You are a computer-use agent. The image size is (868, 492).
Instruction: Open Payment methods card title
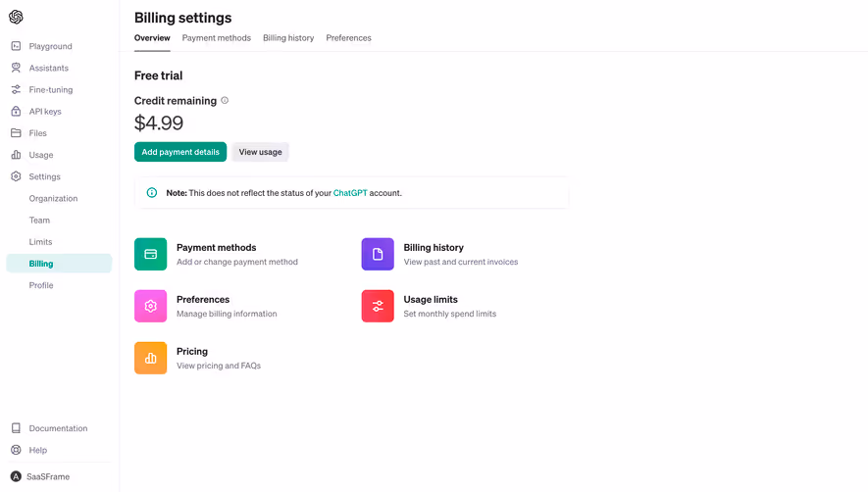(217, 247)
